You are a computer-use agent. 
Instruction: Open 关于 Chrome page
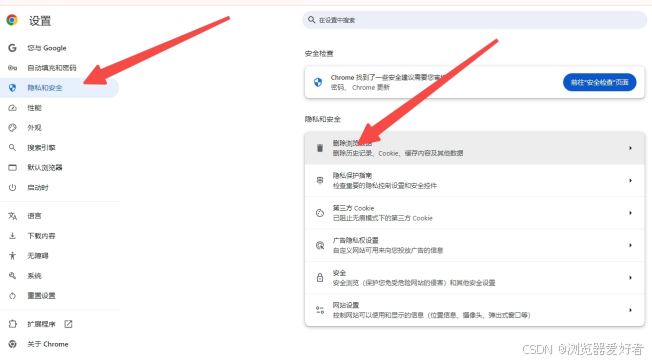coord(59,344)
